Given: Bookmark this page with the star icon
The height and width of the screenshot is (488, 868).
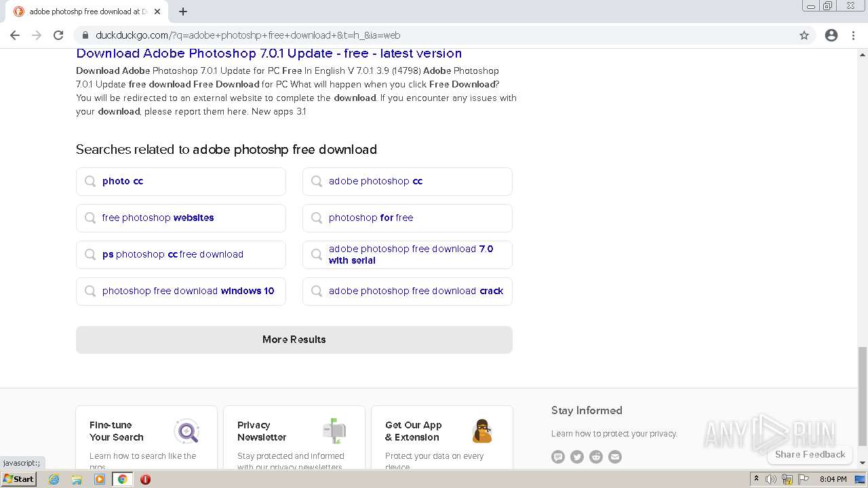Looking at the screenshot, I should [804, 35].
